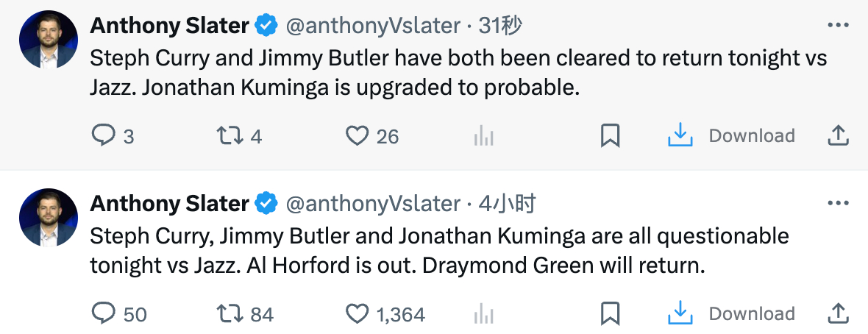Open Anthony Slater's avatar on first tweet
The image size is (868, 334).
point(48,40)
